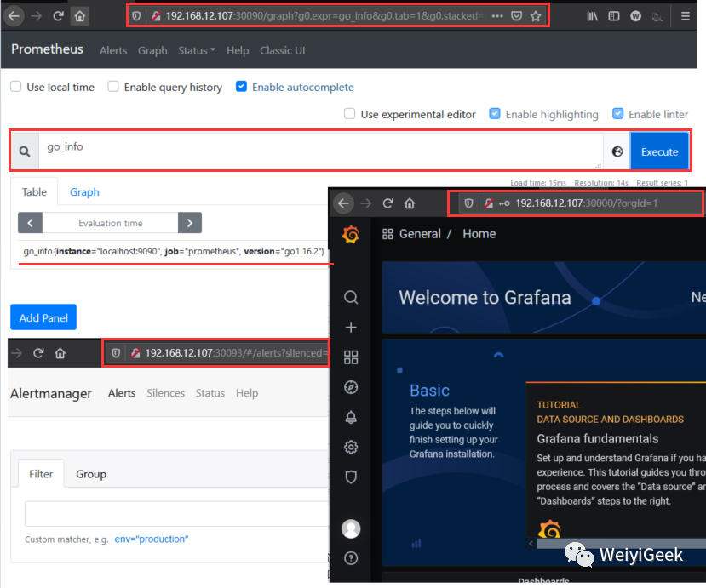Open Grafana Dashboards sidebar icon
The image size is (706, 588).
[x=351, y=357]
